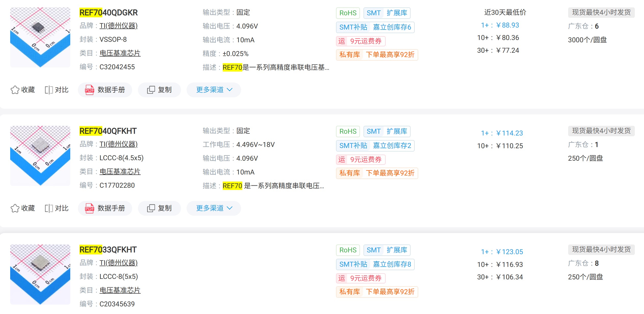The image size is (644, 314).
Task: Click the compare icon for REF7040QDGKR
Action: coord(49,90)
